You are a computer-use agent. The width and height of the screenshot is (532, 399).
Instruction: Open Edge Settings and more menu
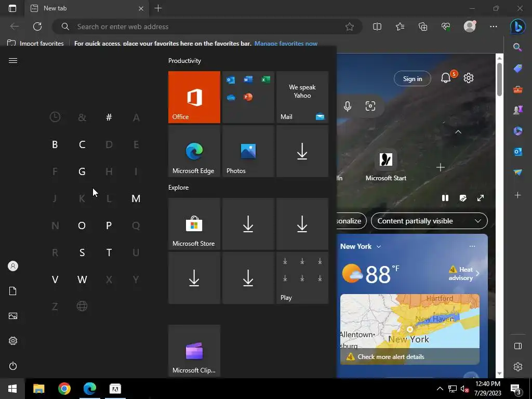[x=494, y=26]
